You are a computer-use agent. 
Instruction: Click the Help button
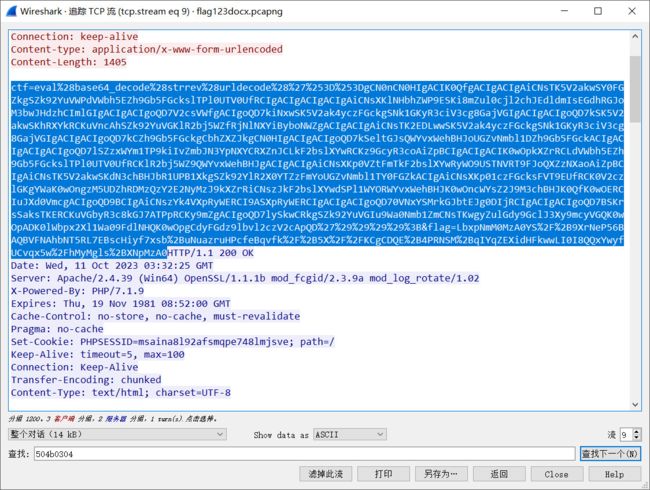click(614, 474)
